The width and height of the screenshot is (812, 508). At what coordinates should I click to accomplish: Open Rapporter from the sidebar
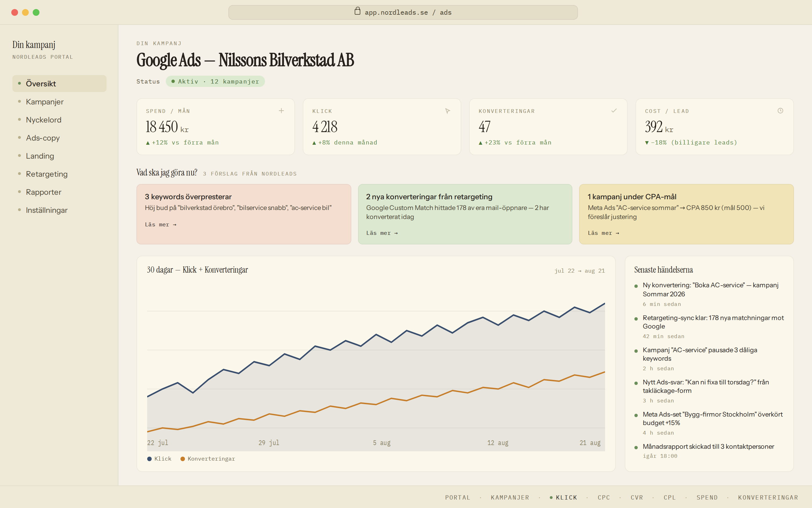59,192
